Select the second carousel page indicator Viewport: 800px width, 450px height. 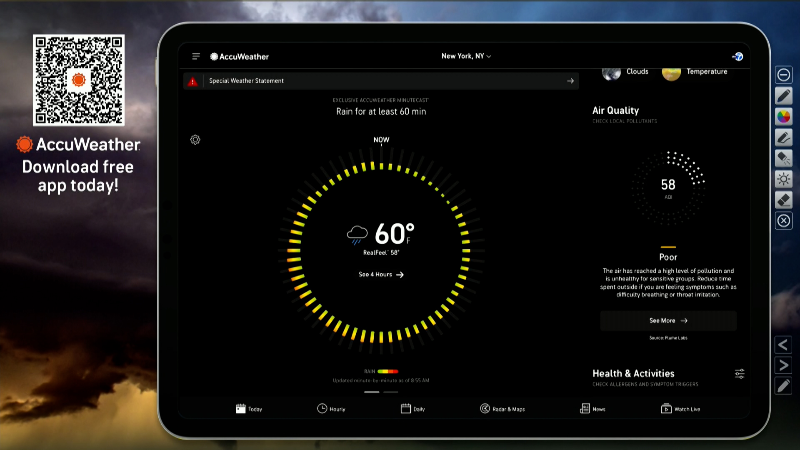tap(390, 392)
